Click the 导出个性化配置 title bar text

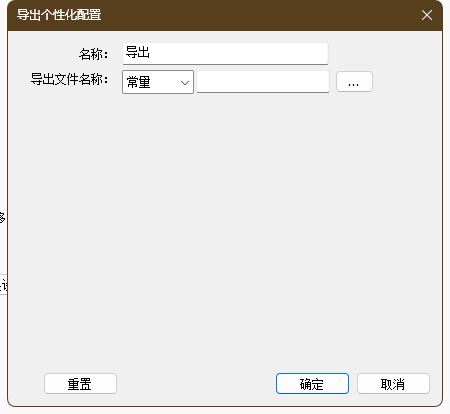point(59,15)
